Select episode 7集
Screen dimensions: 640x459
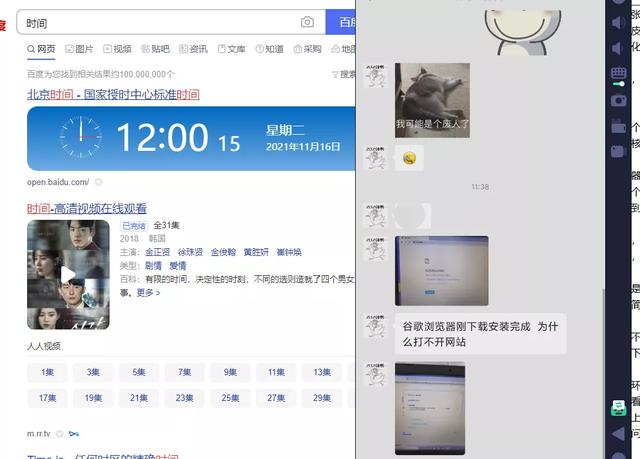click(184, 372)
